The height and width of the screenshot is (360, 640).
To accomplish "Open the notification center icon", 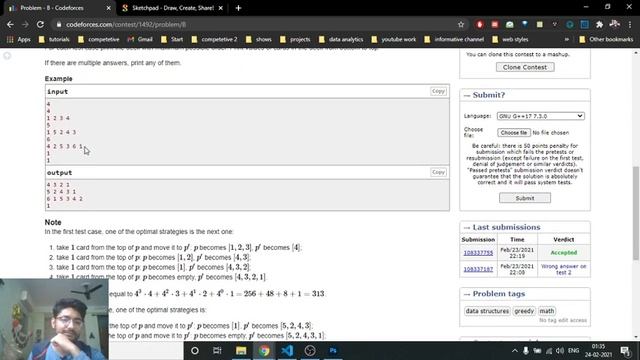I will point(625,351).
